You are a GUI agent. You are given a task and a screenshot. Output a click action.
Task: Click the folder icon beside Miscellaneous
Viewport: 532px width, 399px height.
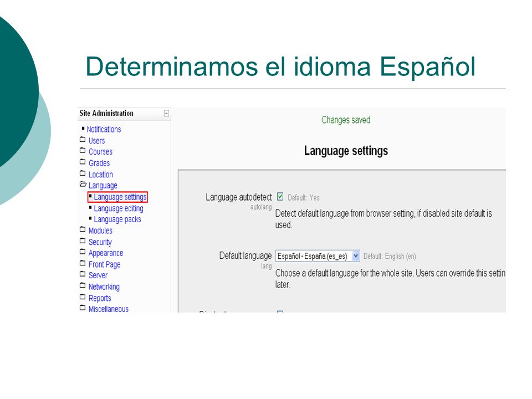[x=83, y=308]
